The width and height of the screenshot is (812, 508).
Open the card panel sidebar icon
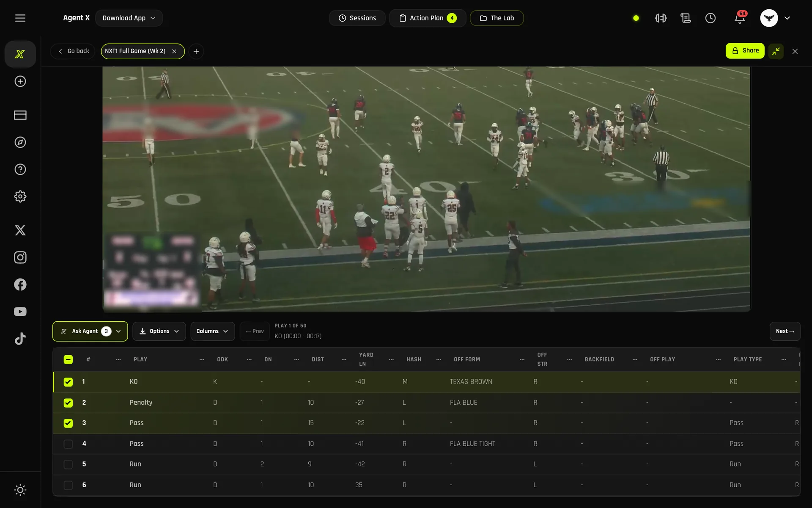[x=20, y=115]
